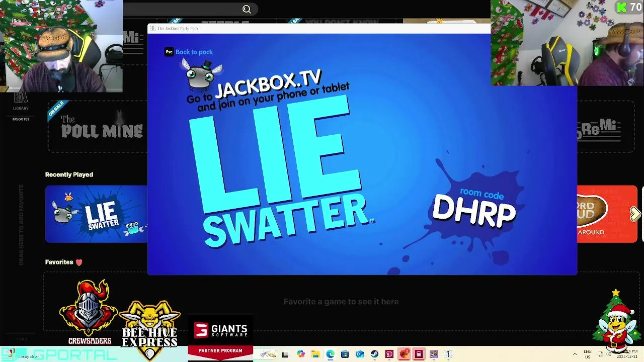Click the ENG US language indicator
Image resolution: width=644 pixels, height=362 pixels.
pos(588,354)
